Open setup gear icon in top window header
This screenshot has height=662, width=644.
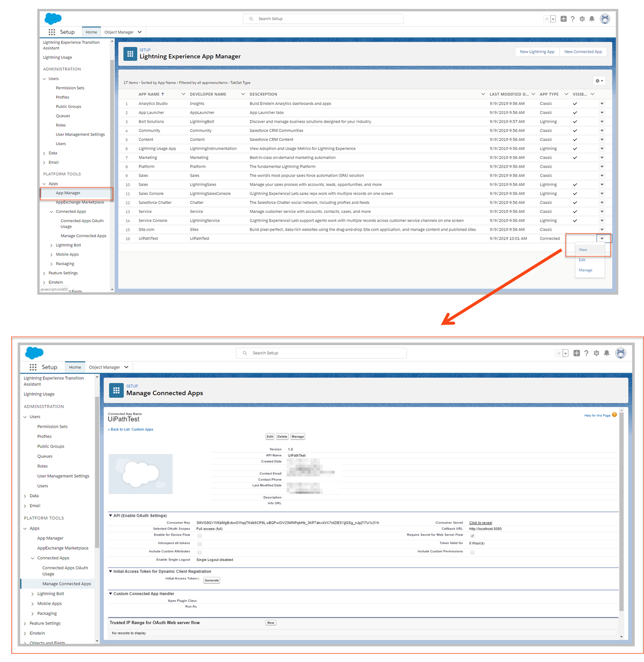(582, 19)
